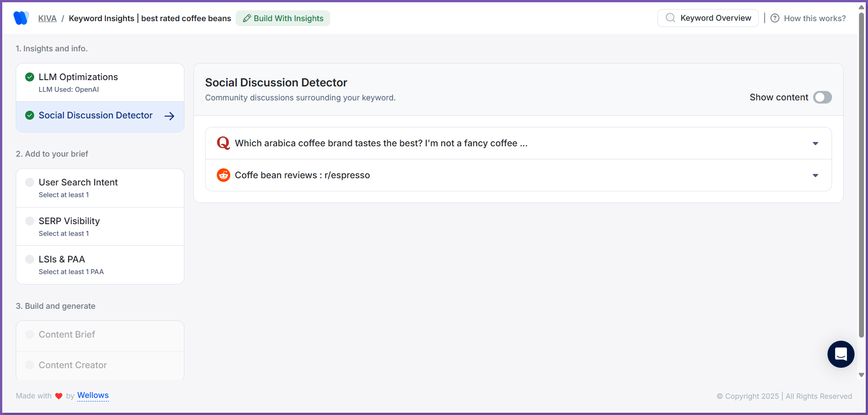Expand the Coffe bean reviews discussion

(x=815, y=175)
